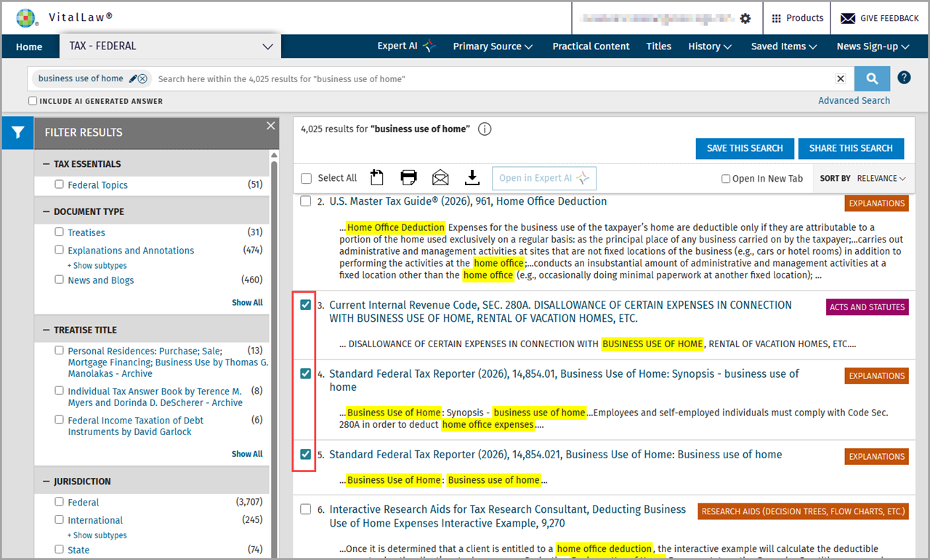This screenshot has width=930, height=560.
Task: Print the selected documents
Action: (409, 177)
